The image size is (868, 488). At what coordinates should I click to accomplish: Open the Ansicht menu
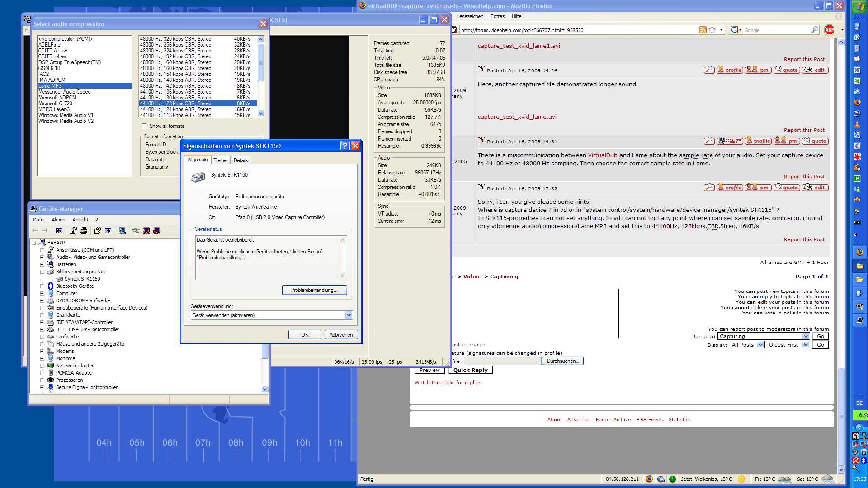click(80, 220)
